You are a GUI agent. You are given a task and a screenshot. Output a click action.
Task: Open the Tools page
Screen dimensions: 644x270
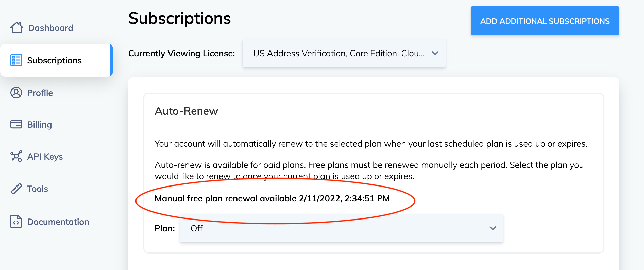38,189
